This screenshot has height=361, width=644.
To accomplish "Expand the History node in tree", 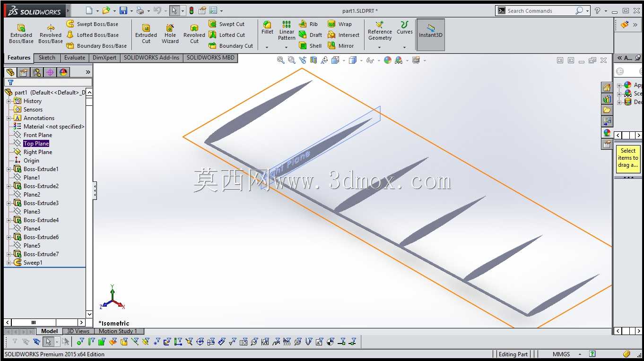I will [9, 101].
